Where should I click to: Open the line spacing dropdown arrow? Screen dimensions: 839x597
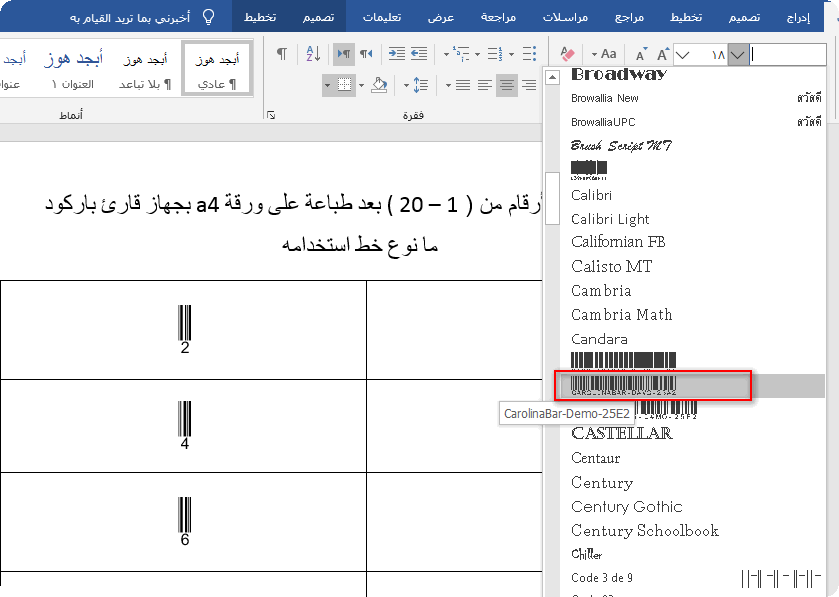point(406,85)
